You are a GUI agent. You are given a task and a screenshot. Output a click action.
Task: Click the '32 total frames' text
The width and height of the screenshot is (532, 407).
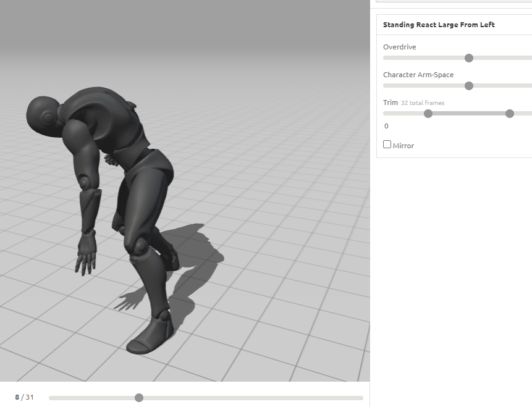(422, 103)
